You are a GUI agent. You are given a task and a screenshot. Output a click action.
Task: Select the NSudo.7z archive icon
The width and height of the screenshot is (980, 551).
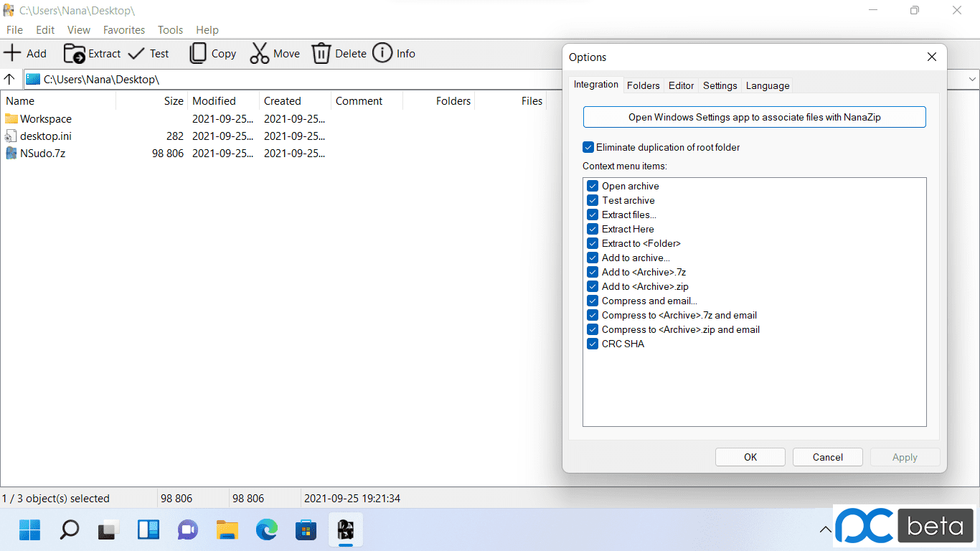pos(11,153)
